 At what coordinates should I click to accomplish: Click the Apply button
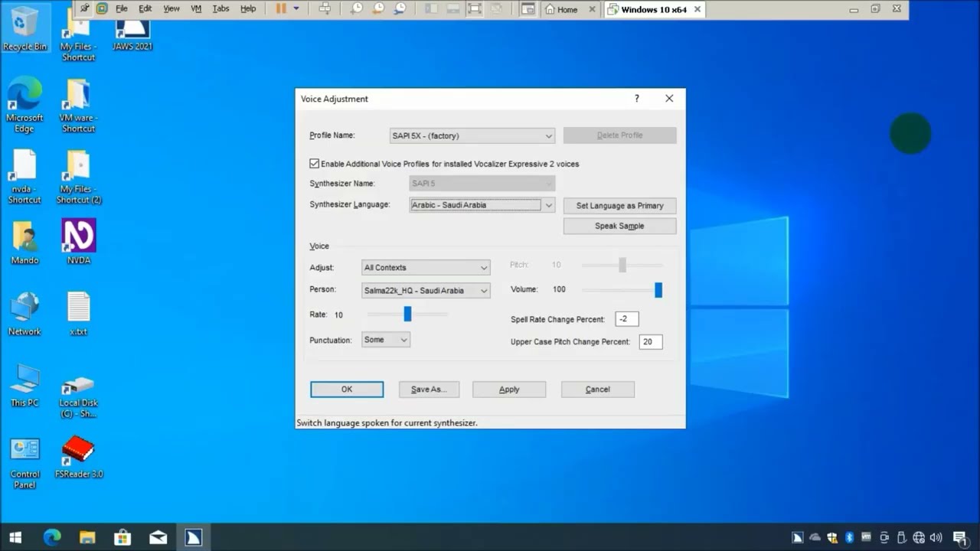pyautogui.click(x=509, y=390)
